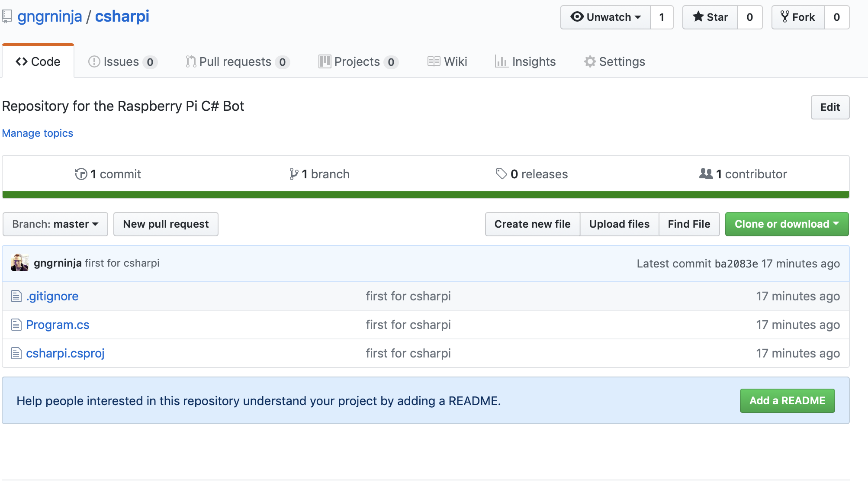Click the commit history clock icon
868x496 pixels.
(81, 174)
